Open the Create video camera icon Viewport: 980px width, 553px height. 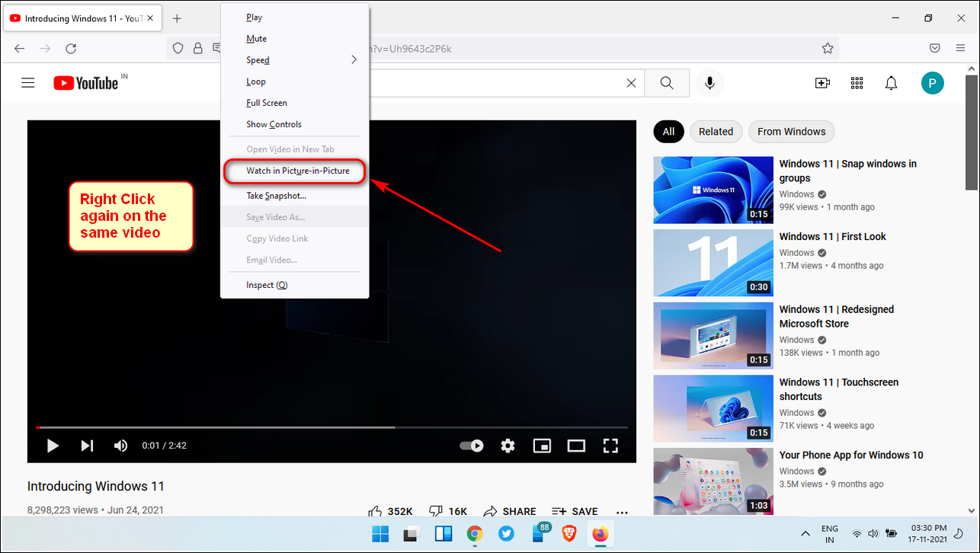[x=822, y=83]
